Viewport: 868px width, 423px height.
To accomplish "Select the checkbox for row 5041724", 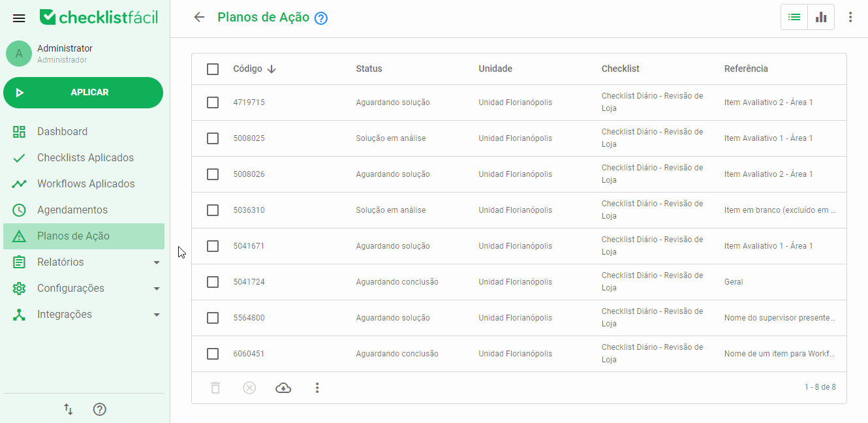I will tap(213, 282).
